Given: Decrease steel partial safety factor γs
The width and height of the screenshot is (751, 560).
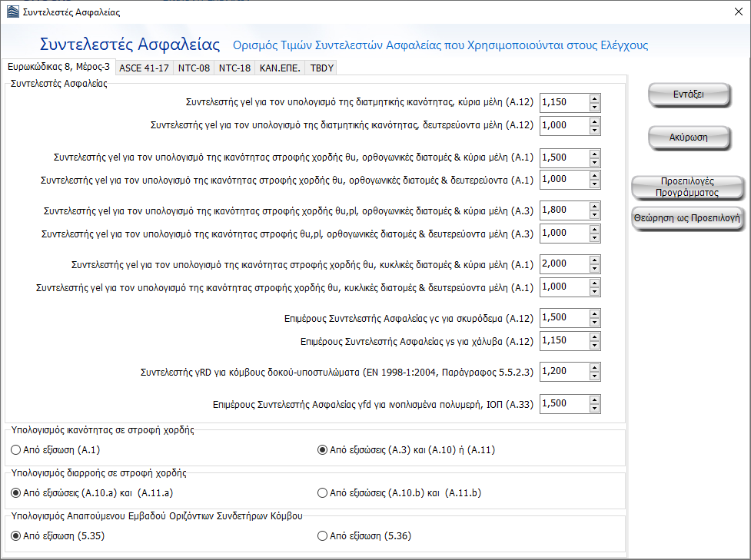Looking at the screenshot, I should click(x=594, y=345).
